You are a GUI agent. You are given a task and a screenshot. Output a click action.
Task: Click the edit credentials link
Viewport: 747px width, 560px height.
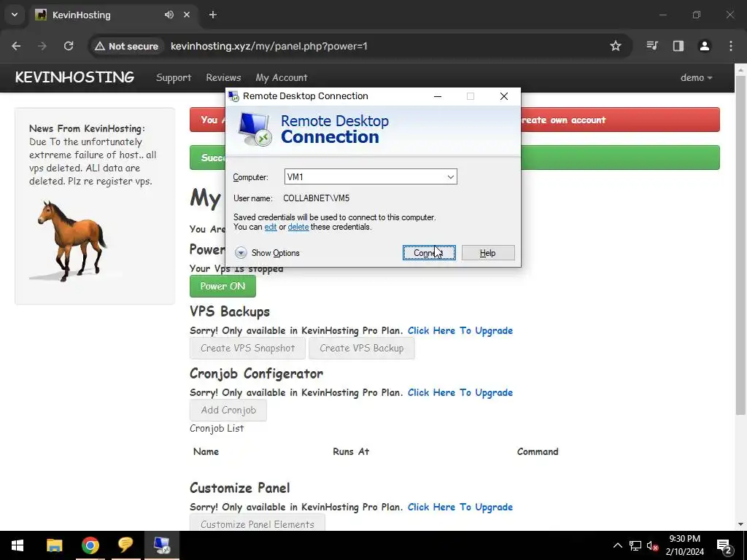tap(271, 227)
